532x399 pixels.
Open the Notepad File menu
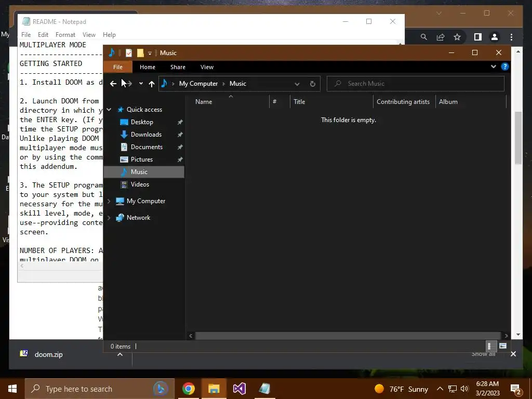26,35
